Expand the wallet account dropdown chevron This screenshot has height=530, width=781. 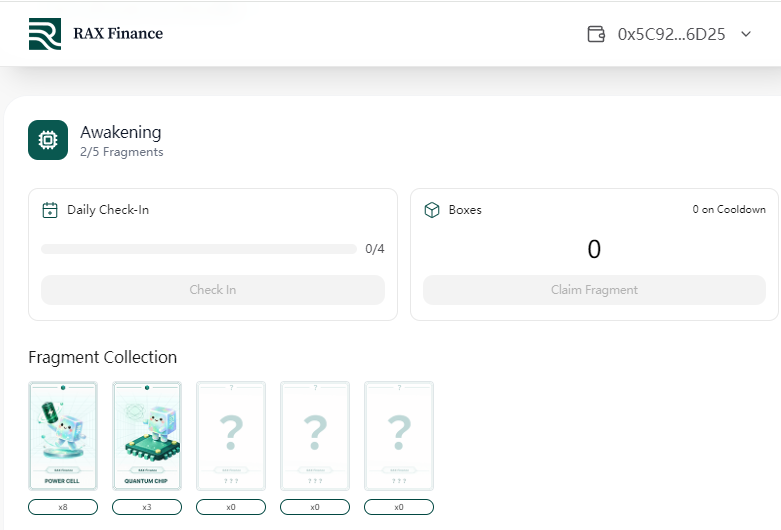tap(746, 34)
